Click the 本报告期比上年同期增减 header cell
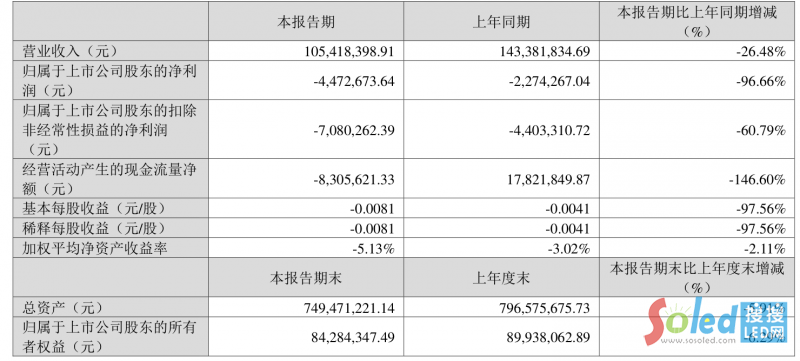The width and height of the screenshot is (800, 361). coord(696,21)
